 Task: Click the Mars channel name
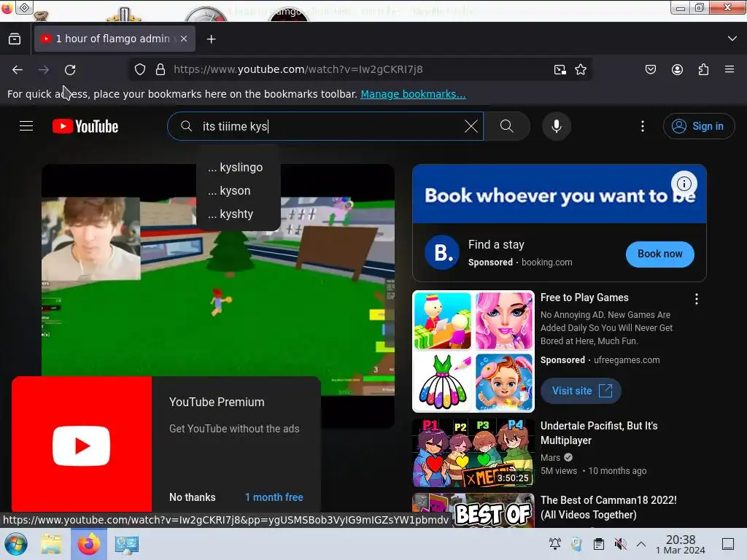pos(550,458)
